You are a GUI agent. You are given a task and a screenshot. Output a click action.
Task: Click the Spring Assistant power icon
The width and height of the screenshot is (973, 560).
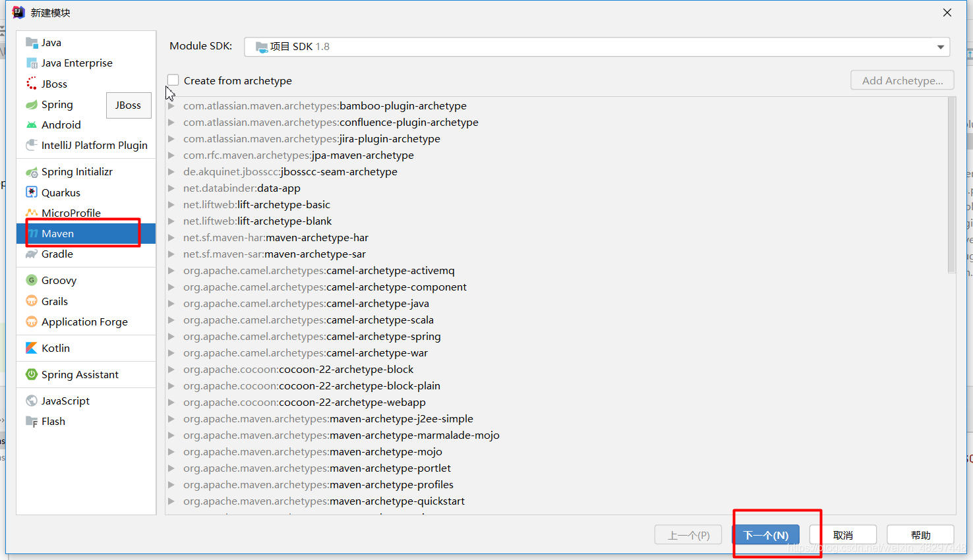(x=32, y=374)
